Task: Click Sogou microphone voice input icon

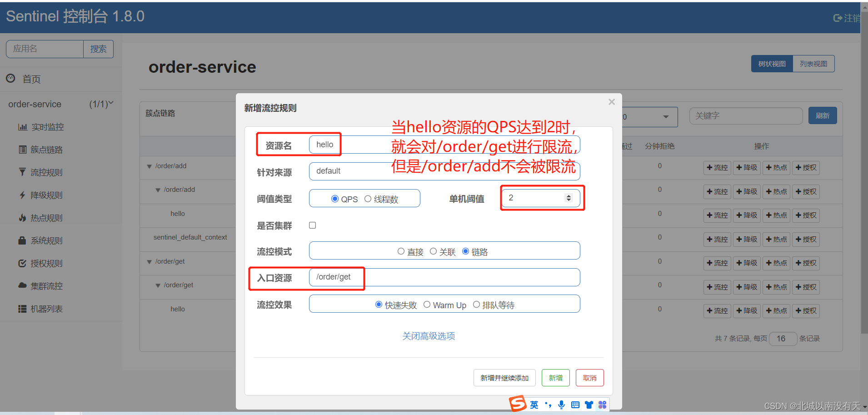Action: 562,405
